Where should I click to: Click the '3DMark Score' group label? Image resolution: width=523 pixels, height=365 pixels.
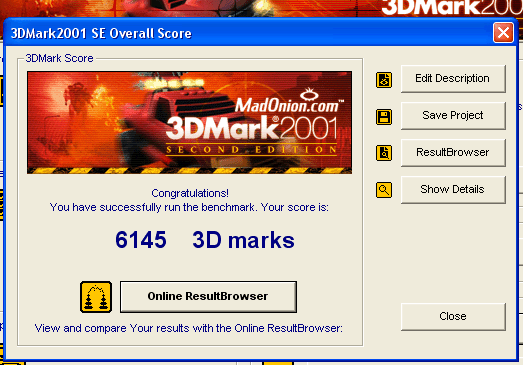pos(59,58)
